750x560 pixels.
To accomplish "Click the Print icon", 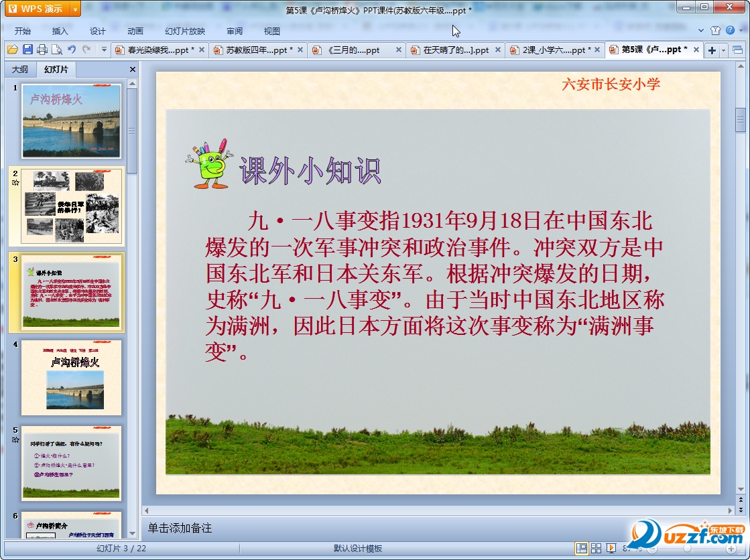I will click(43, 50).
